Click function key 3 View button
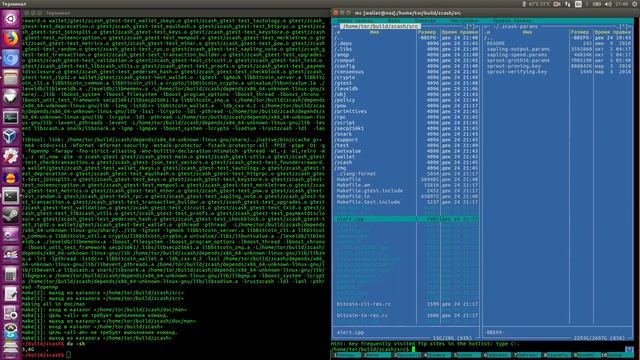Image resolution: width=640 pixels, height=360 pixels. 407,356
